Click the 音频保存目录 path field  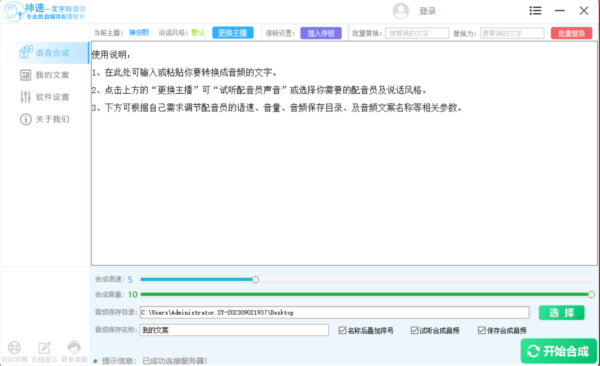[334, 312]
